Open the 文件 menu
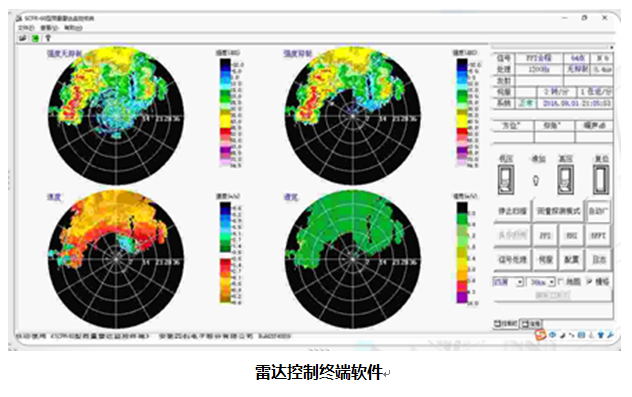The height and width of the screenshot is (397, 632). point(26,28)
